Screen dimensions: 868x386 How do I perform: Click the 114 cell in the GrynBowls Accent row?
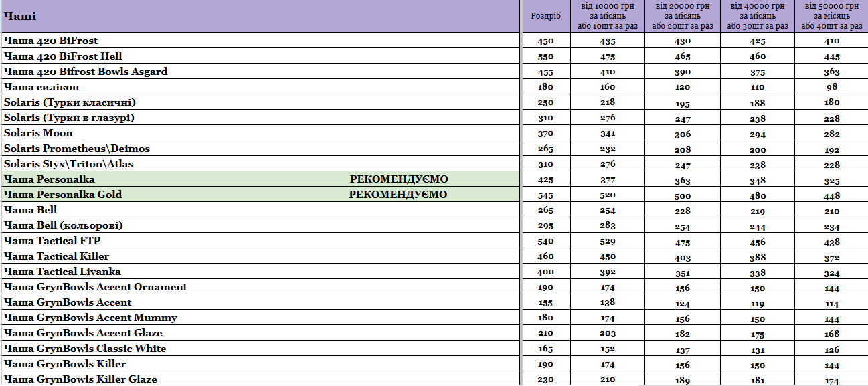pos(832,303)
